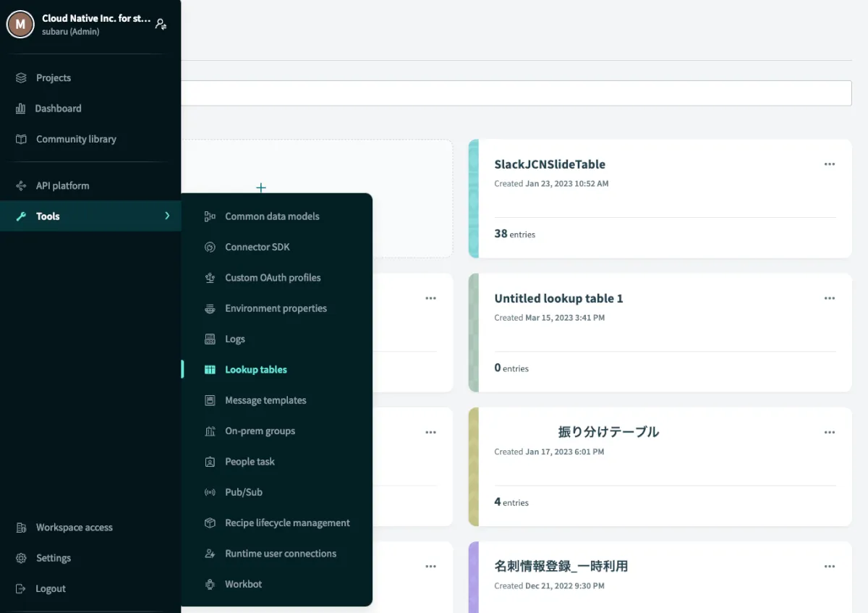
Task: Click the Workbot robot icon
Action: pyautogui.click(x=210, y=585)
